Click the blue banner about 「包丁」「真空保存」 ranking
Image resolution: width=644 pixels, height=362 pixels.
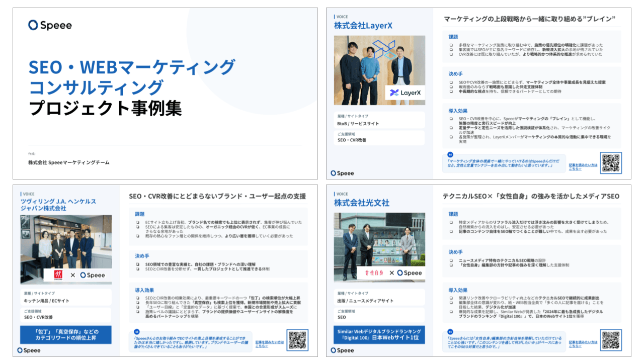pyautogui.click(x=66, y=335)
